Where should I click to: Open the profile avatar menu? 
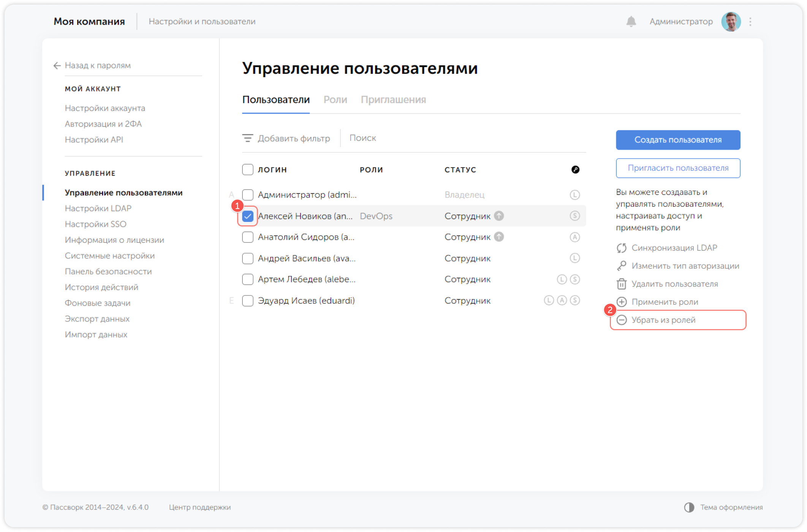tap(731, 22)
